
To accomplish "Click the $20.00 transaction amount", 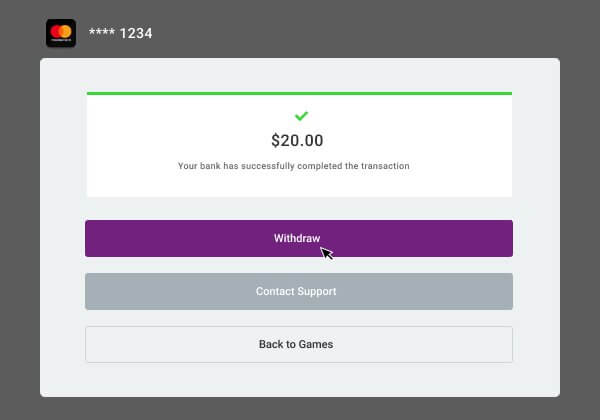I will tap(297, 140).
